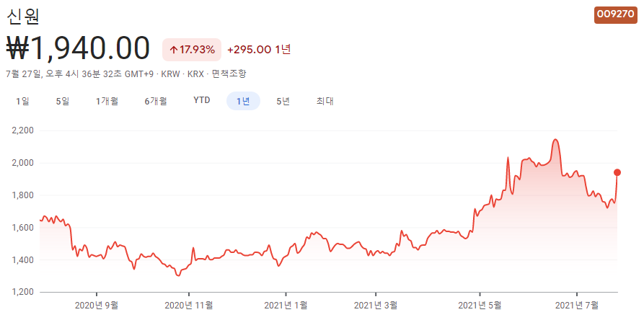Screen dimensions: 644x320
Task: Select the 5일 time range tab
Action: (63, 102)
